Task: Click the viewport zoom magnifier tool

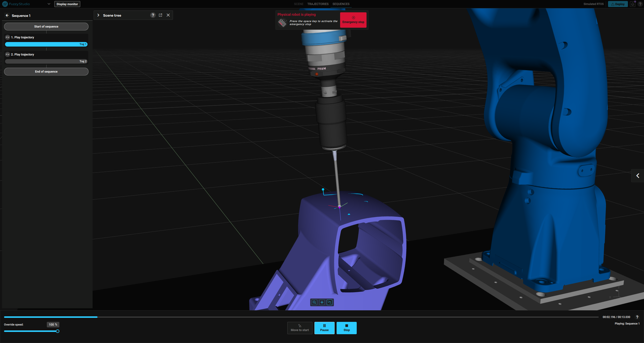Action: click(x=314, y=302)
